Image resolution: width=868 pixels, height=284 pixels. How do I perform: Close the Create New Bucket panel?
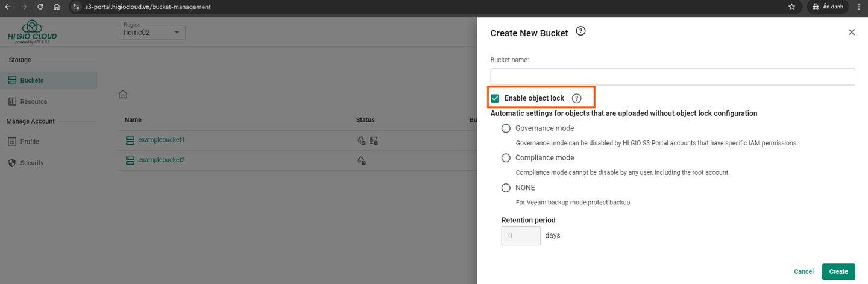[851, 33]
